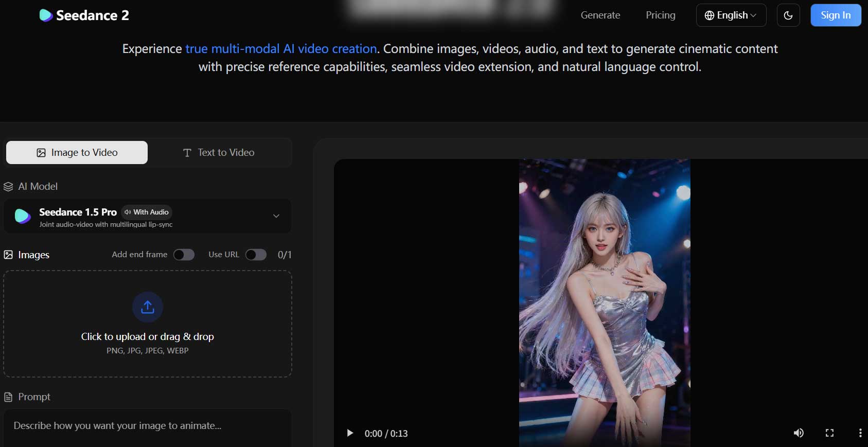Click the upload arrow icon

[148, 307]
